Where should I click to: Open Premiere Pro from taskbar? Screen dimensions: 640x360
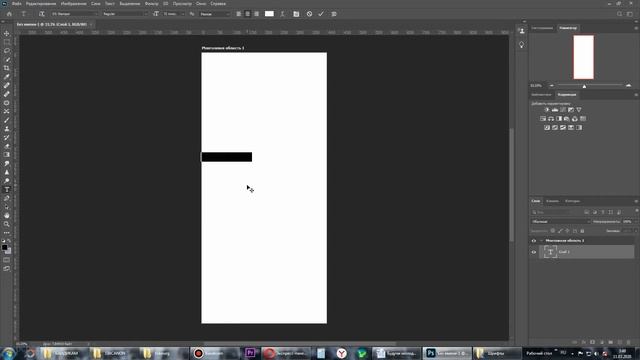[x=250, y=353]
